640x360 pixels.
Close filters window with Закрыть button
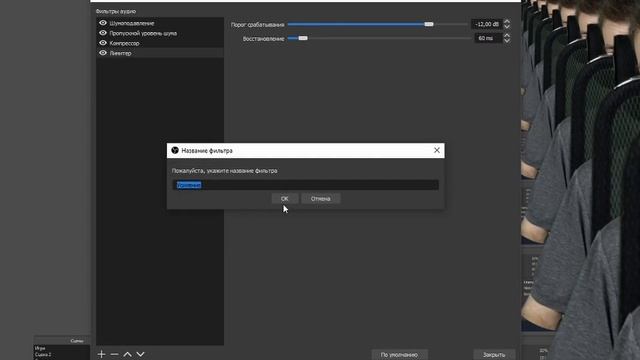[x=494, y=355]
